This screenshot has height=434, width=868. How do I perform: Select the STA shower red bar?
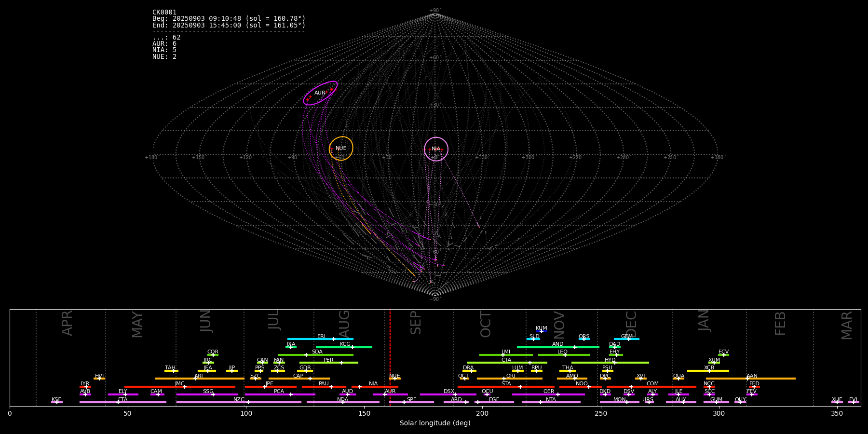point(506,387)
